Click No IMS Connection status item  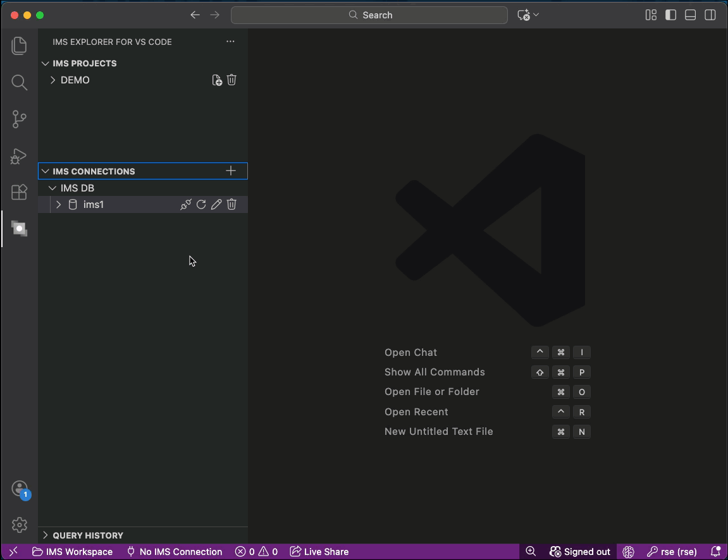tap(175, 552)
